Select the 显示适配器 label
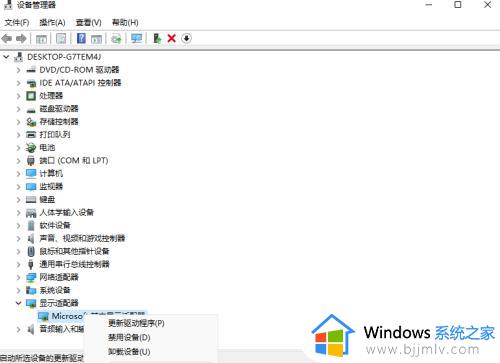500x363 pixels. [59, 303]
